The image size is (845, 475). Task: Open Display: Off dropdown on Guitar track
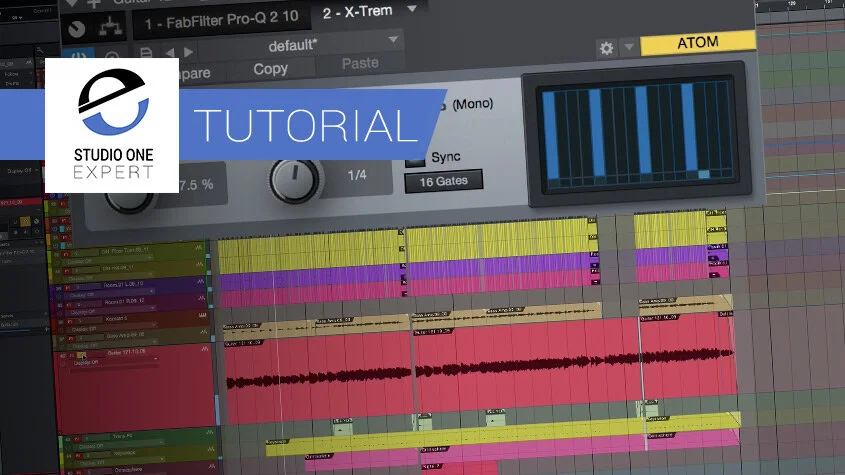point(116,363)
